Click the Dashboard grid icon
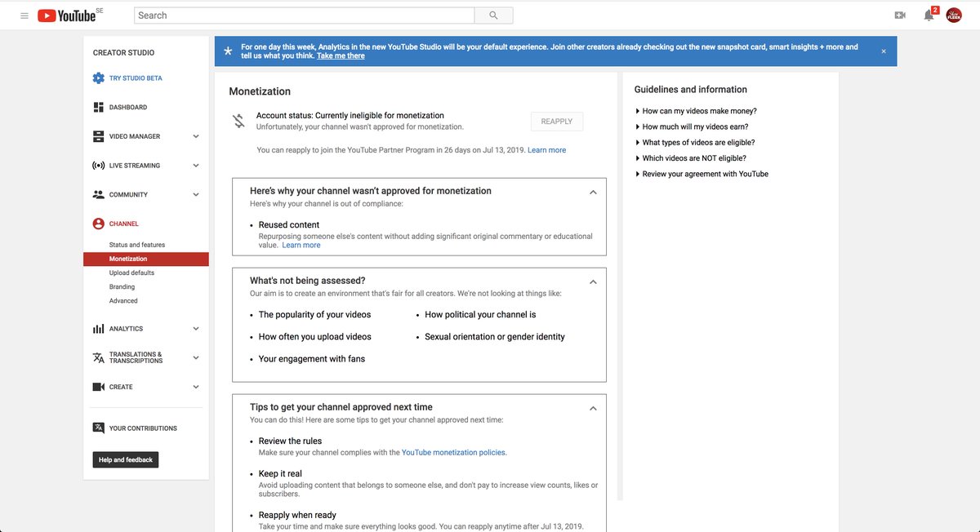Image resolution: width=980 pixels, height=532 pixels. tap(99, 108)
